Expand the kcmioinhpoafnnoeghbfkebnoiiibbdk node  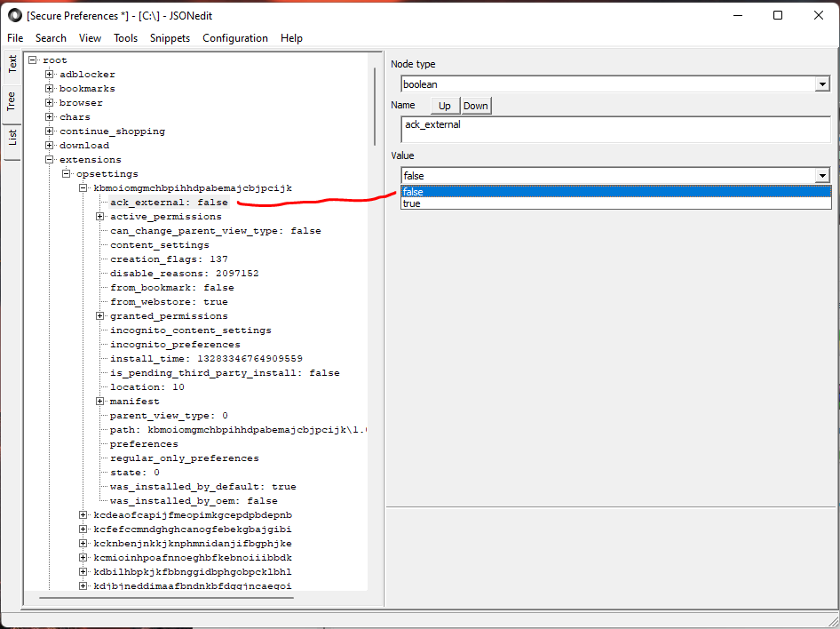(83, 558)
